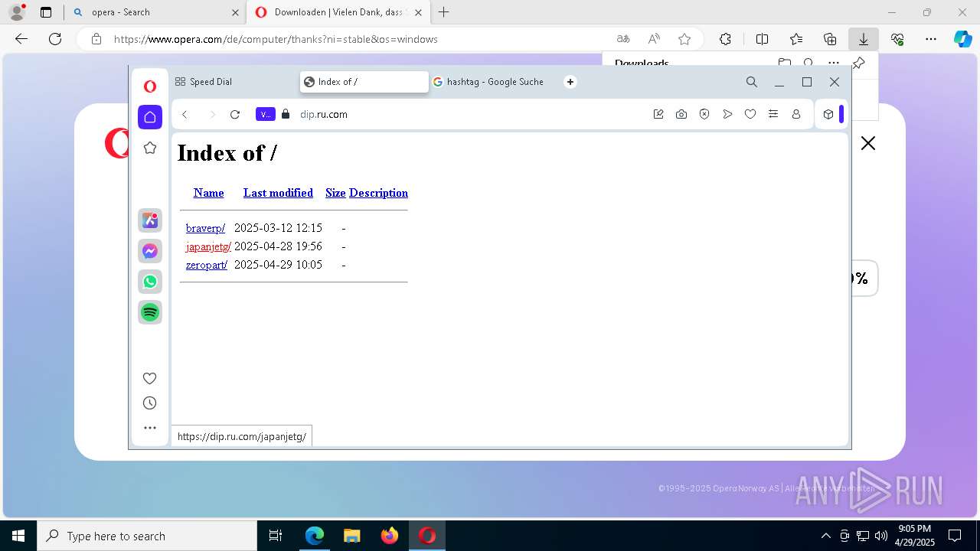Pin the Edge Downloads panel

pyautogui.click(x=859, y=64)
